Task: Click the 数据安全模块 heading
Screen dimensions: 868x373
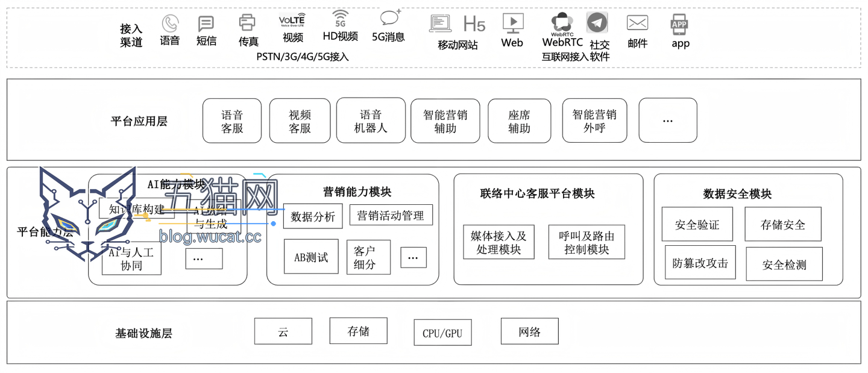Action: (x=737, y=193)
